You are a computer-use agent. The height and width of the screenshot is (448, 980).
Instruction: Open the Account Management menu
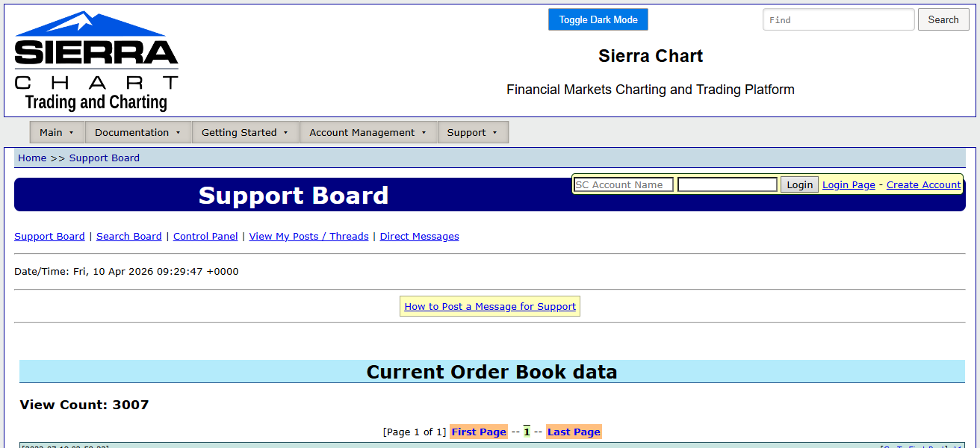[x=367, y=132]
